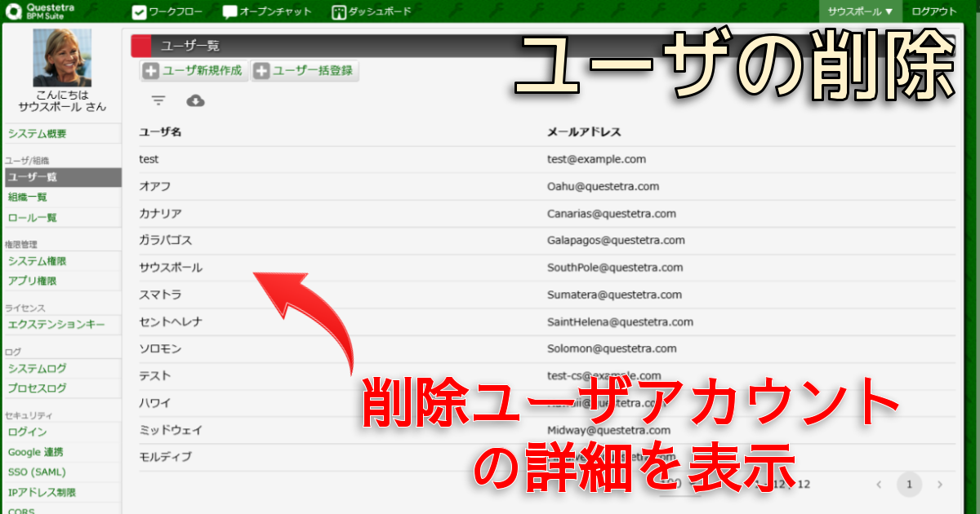Click the user profile photo
Viewport: 980px width, 514px height.
[x=62, y=58]
